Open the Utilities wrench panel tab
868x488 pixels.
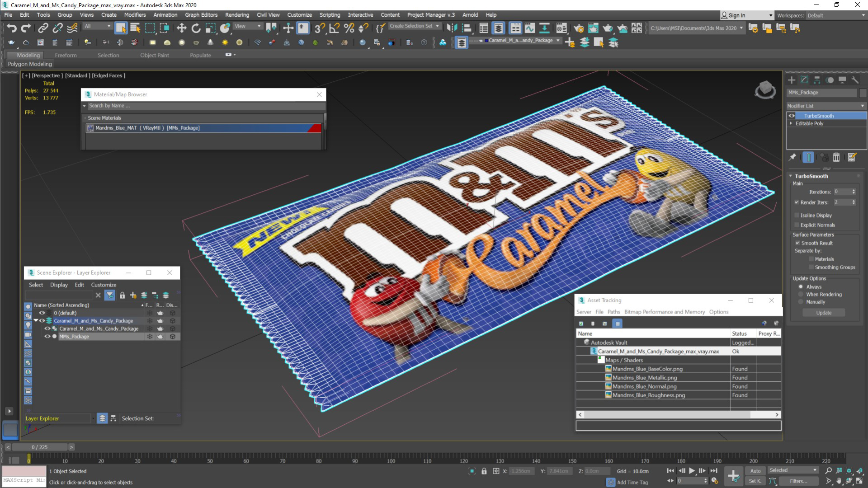coord(855,80)
